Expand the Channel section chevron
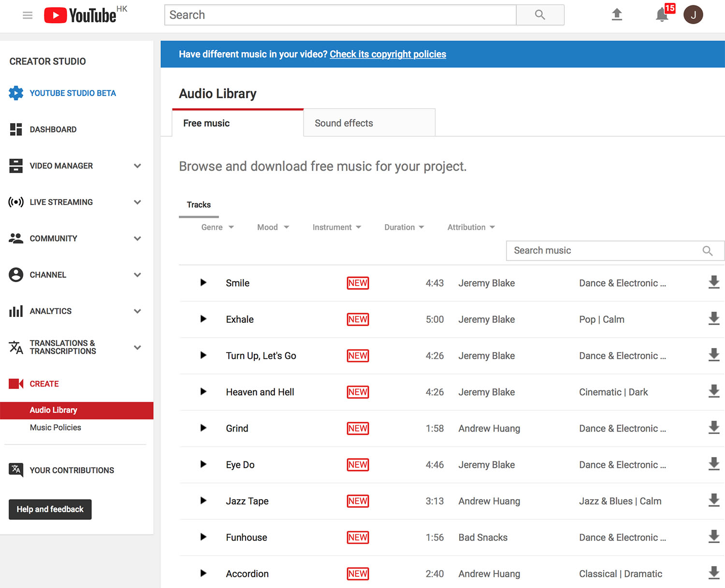This screenshot has width=725, height=588. (137, 274)
